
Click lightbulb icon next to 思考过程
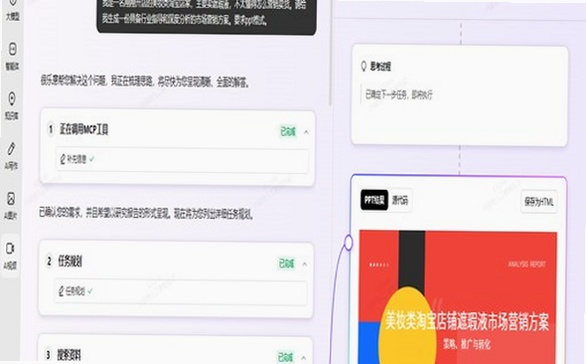pos(363,67)
